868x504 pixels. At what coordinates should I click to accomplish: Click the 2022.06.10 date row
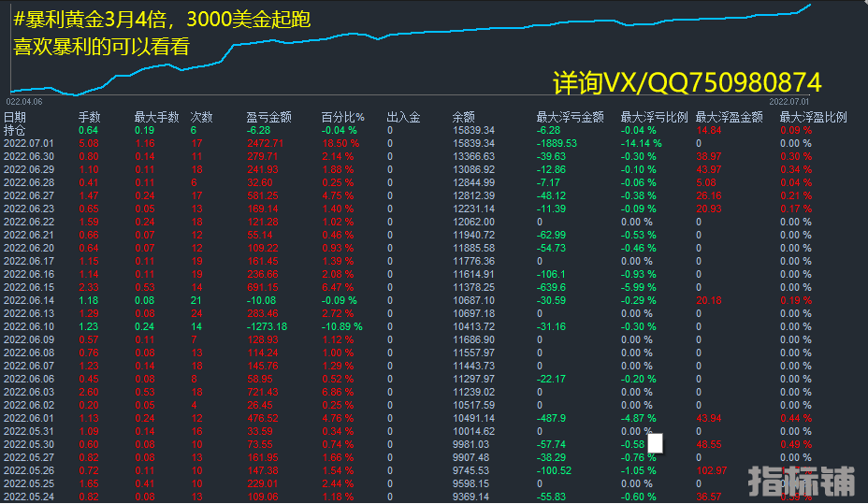(x=29, y=326)
